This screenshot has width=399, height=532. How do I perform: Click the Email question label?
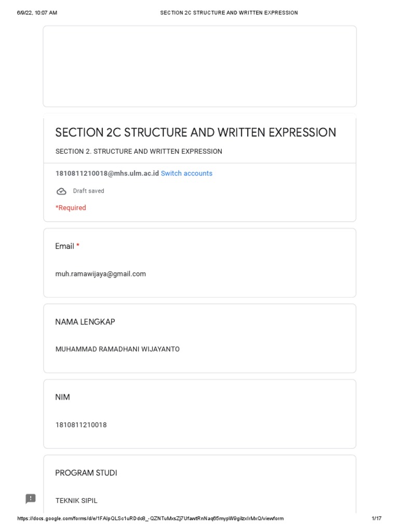[x=65, y=246]
